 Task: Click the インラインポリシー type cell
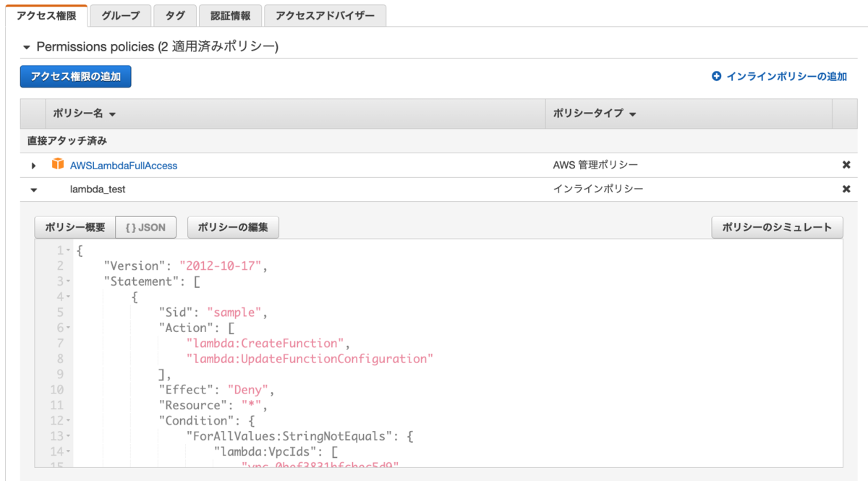(598, 189)
